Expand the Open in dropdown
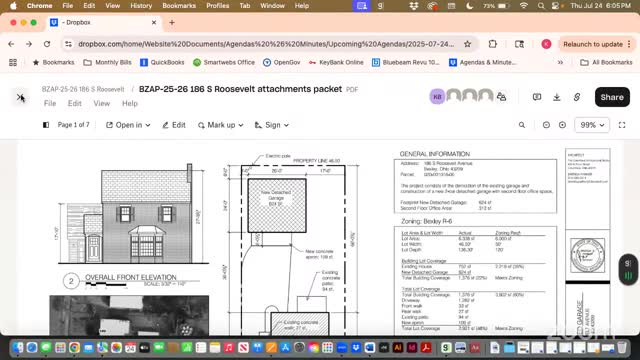The width and height of the screenshot is (640, 360). [128, 125]
